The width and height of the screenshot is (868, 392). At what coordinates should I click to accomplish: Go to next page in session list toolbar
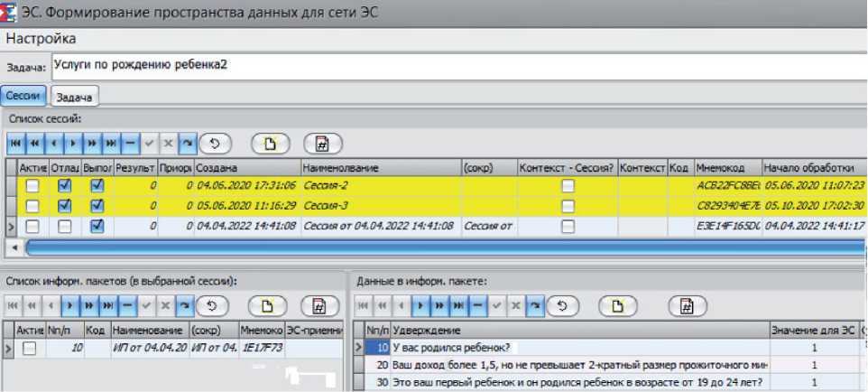click(91, 144)
